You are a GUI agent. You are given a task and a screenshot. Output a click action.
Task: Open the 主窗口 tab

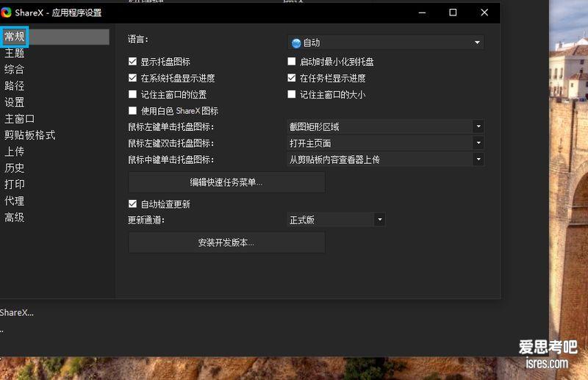click(20, 119)
